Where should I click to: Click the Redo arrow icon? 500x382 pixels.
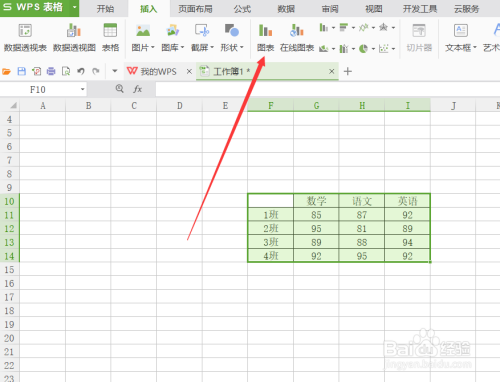96,71
